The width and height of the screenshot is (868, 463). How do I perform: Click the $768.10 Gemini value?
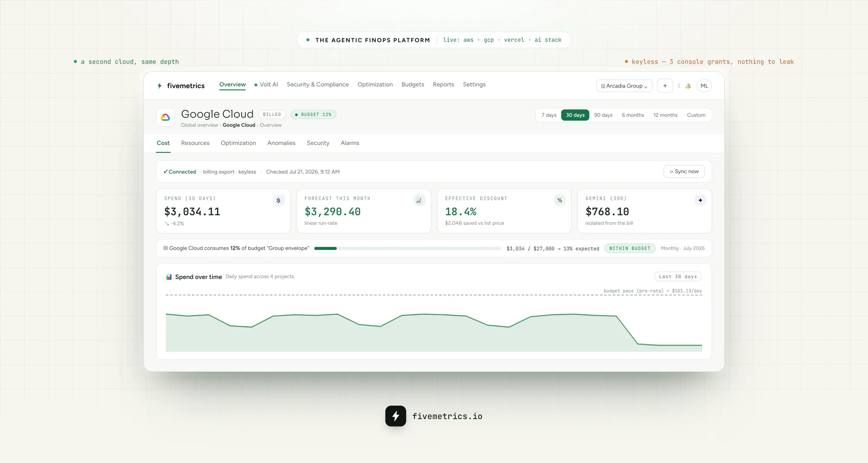[607, 212]
